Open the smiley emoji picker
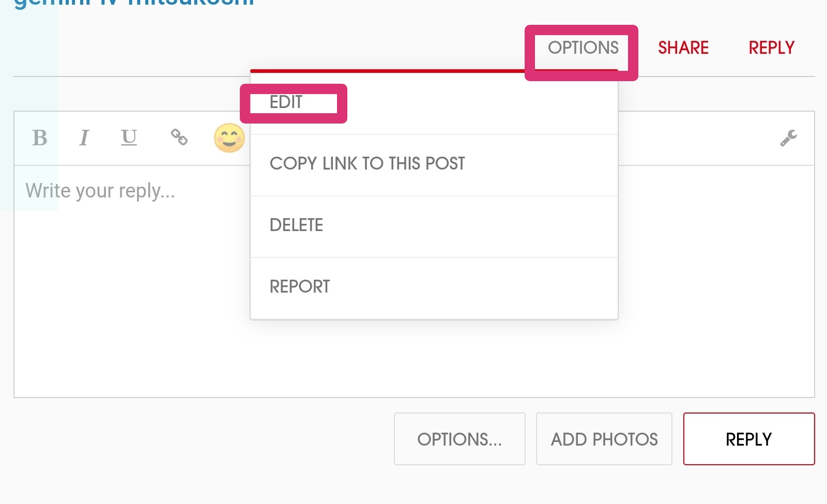 click(x=229, y=138)
